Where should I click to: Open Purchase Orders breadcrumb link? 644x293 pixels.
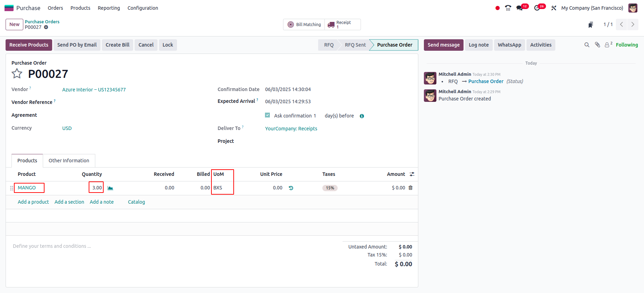(x=42, y=22)
